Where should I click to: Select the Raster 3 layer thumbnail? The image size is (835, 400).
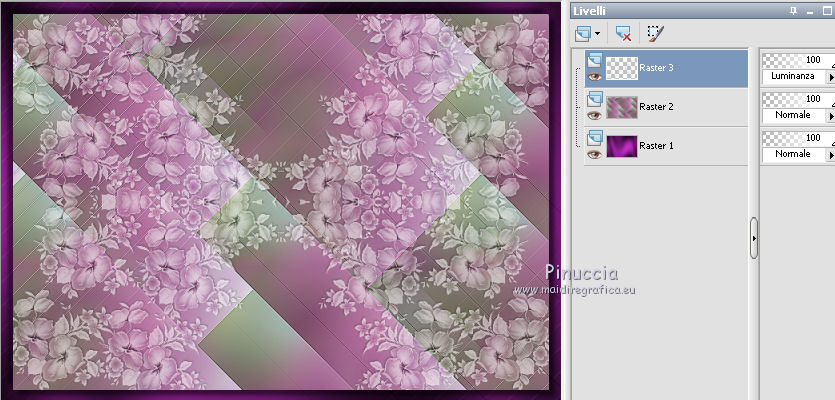click(621, 69)
